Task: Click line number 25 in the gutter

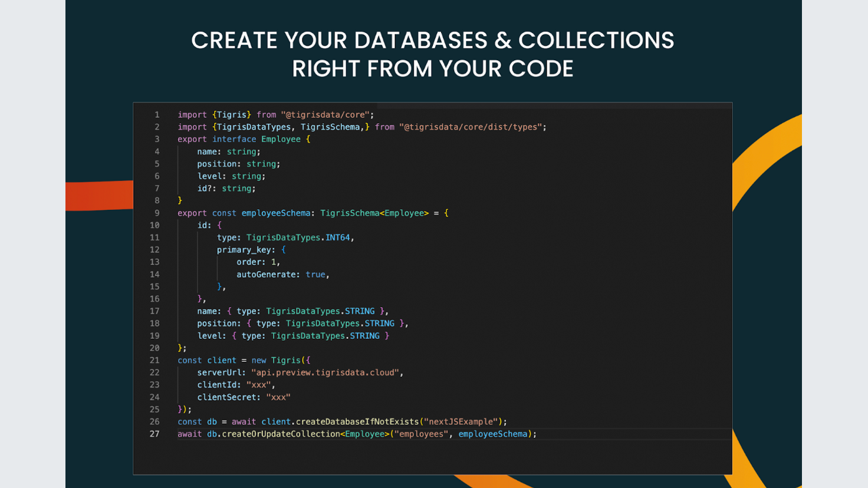Action: click(154, 409)
